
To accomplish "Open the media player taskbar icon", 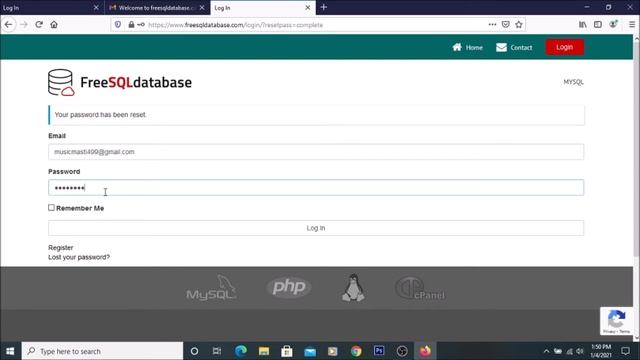I will 333,351.
